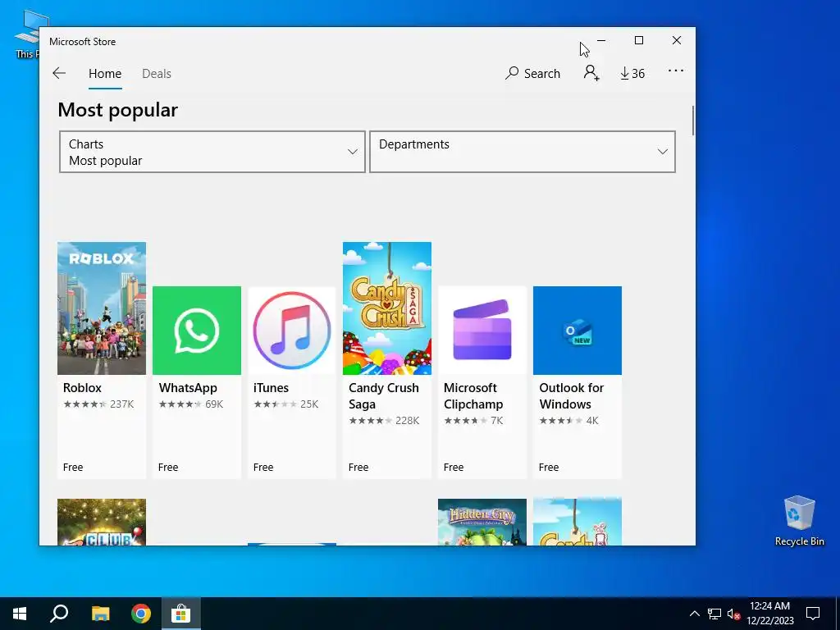The width and height of the screenshot is (840, 630).
Task: Click the Microsoft Clipchamp title
Action: click(x=473, y=396)
